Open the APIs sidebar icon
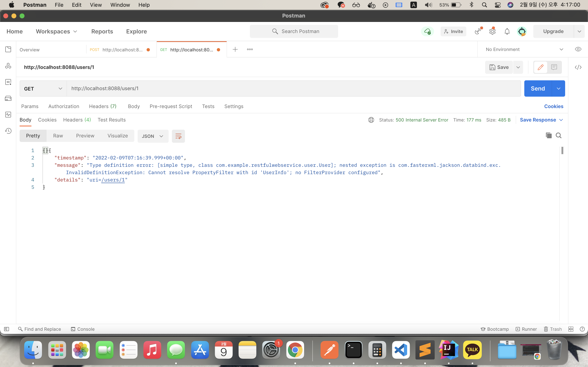The height and width of the screenshot is (367, 588). (8, 66)
